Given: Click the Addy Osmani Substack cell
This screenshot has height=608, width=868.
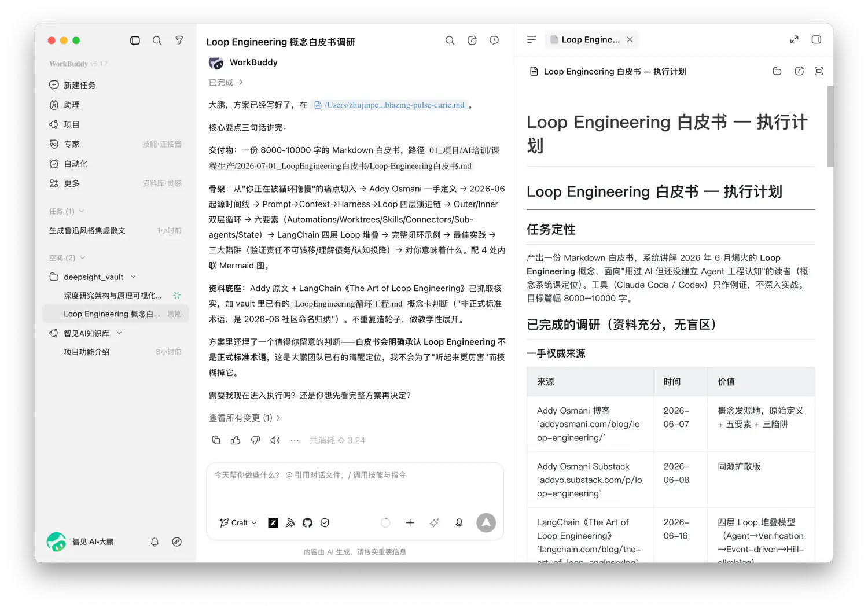Looking at the screenshot, I should point(590,480).
